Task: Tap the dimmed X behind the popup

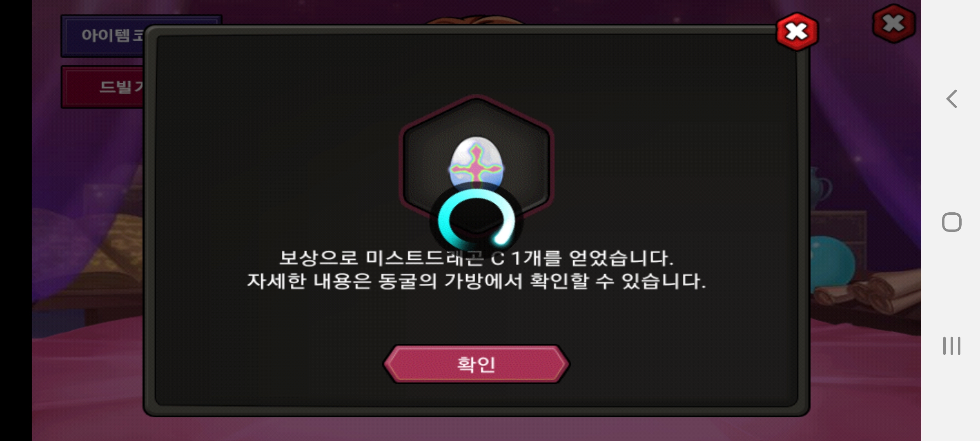Action: click(893, 24)
